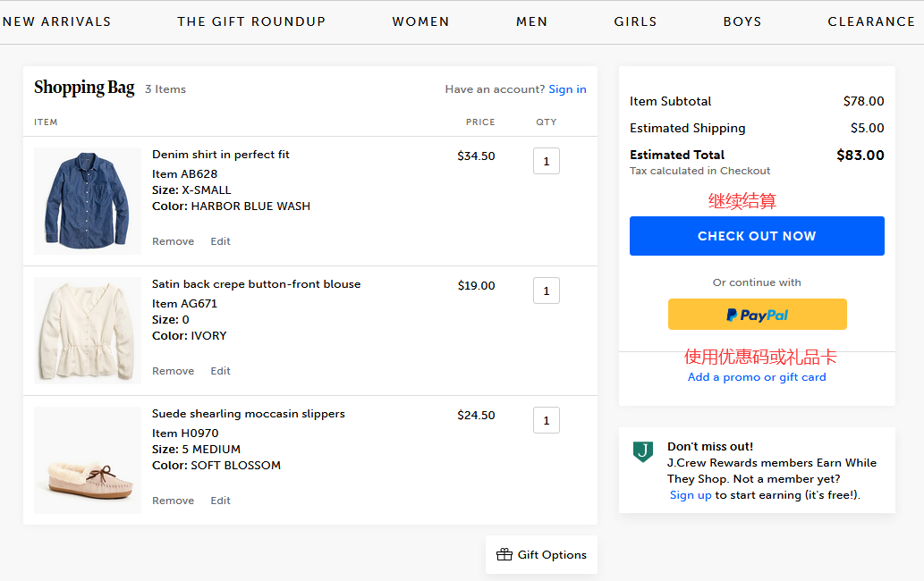
Task: Open the WOMEN category
Action: point(420,21)
